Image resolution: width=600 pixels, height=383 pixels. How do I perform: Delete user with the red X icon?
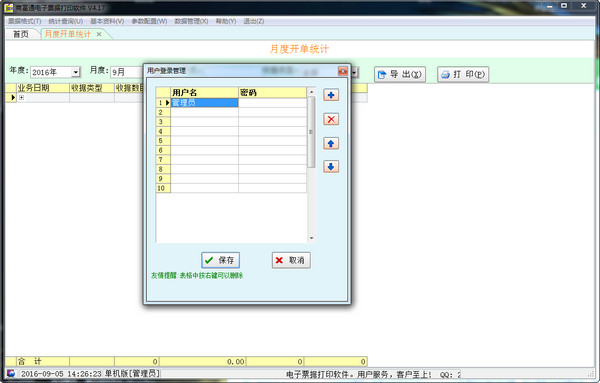[x=331, y=119]
